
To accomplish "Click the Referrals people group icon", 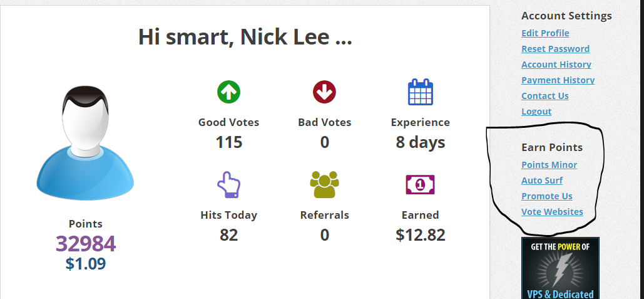I will click(324, 184).
